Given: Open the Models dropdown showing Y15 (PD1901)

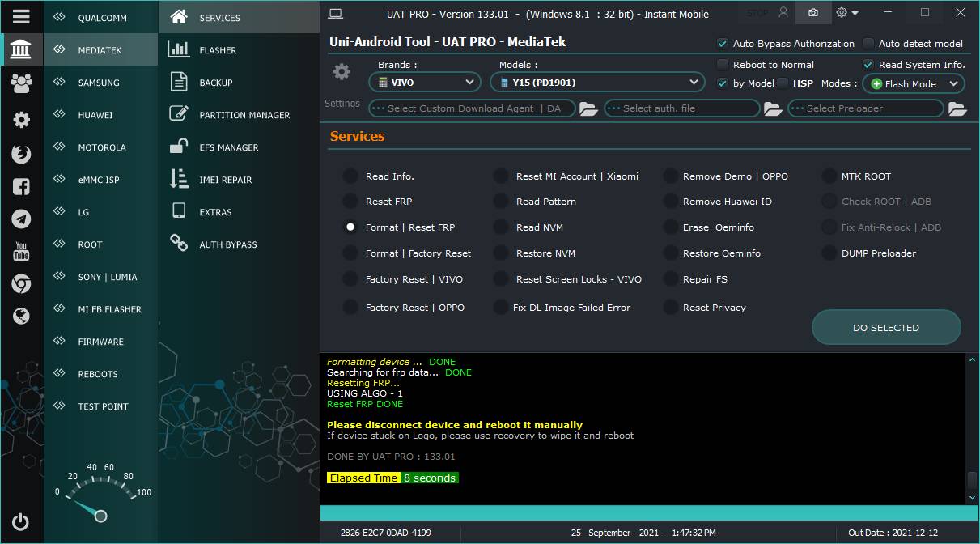Looking at the screenshot, I should [x=597, y=82].
